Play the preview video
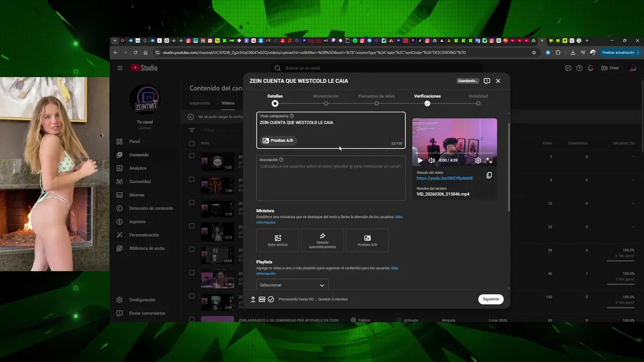Image resolution: width=644 pixels, height=362 pixels. (x=420, y=160)
